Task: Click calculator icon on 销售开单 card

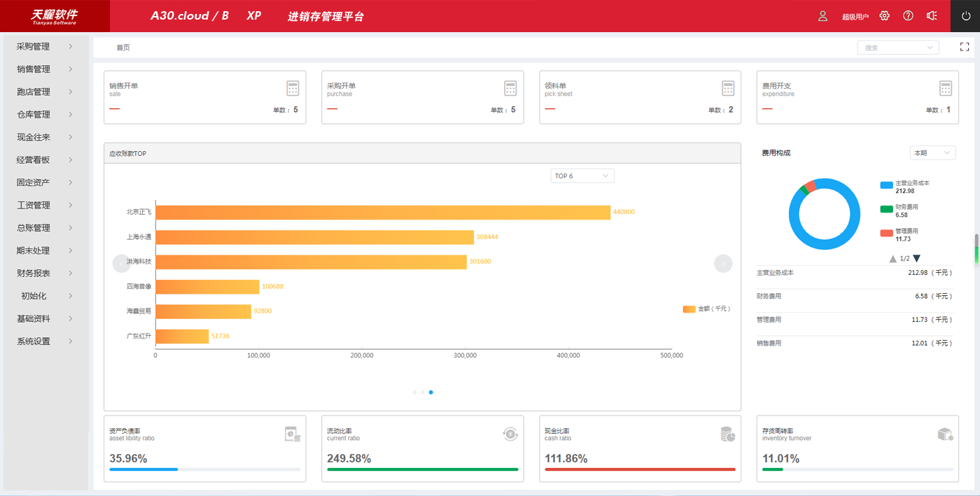Action: coord(293,88)
